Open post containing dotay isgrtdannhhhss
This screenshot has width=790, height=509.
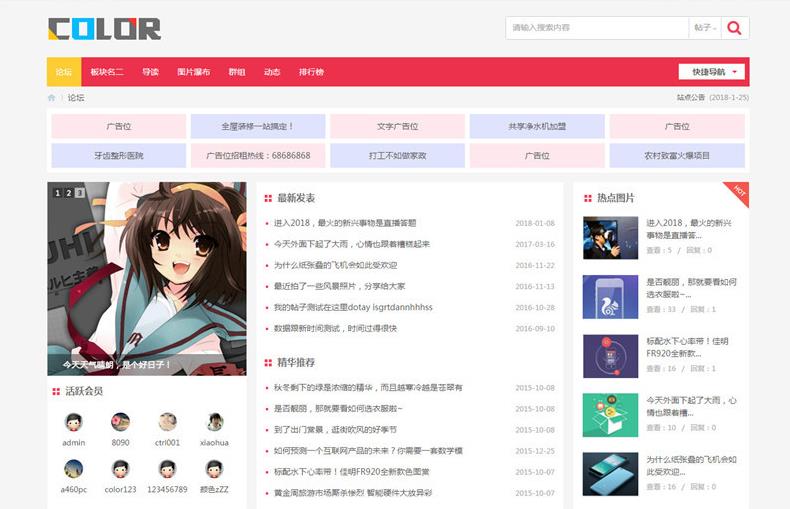(x=353, y=307)
